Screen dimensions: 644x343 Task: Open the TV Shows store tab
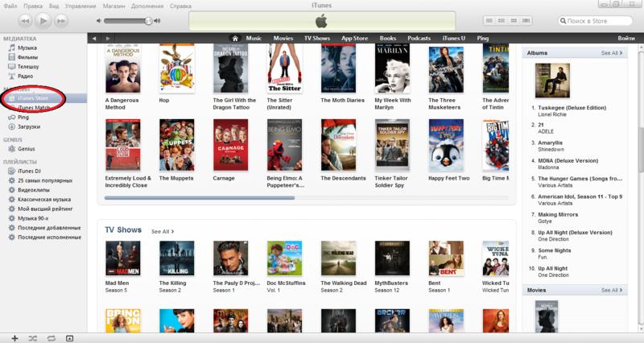(x=317, y=38)
